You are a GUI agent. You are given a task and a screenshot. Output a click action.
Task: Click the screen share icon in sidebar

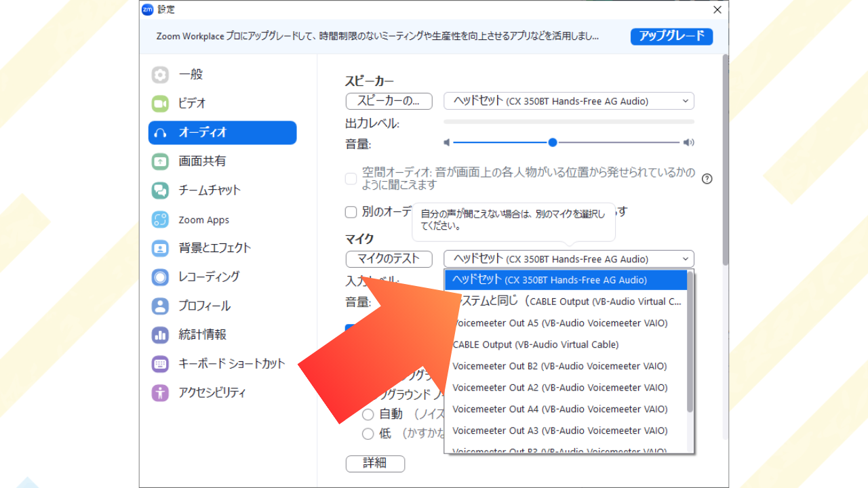[x=160, y=161]
